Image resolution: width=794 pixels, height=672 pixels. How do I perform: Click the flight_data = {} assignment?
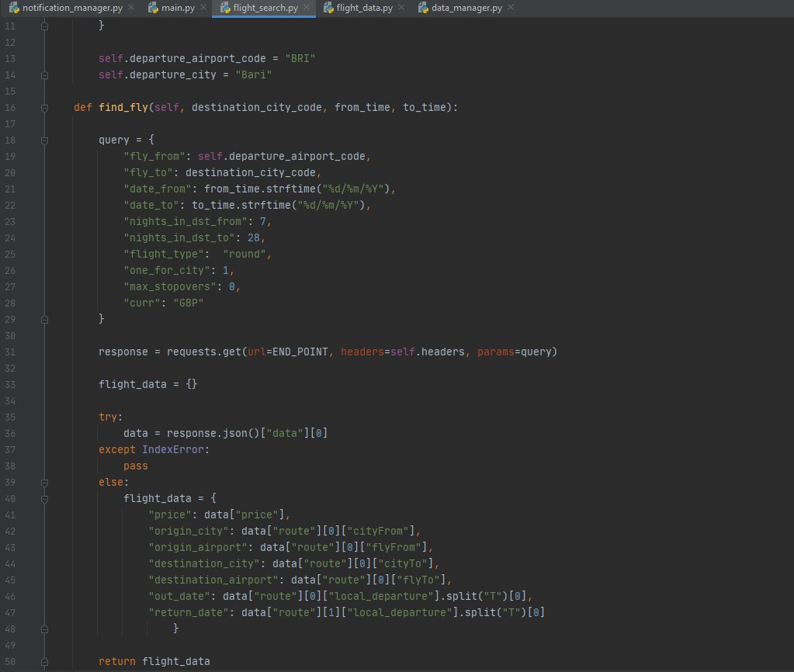(148, 384)
